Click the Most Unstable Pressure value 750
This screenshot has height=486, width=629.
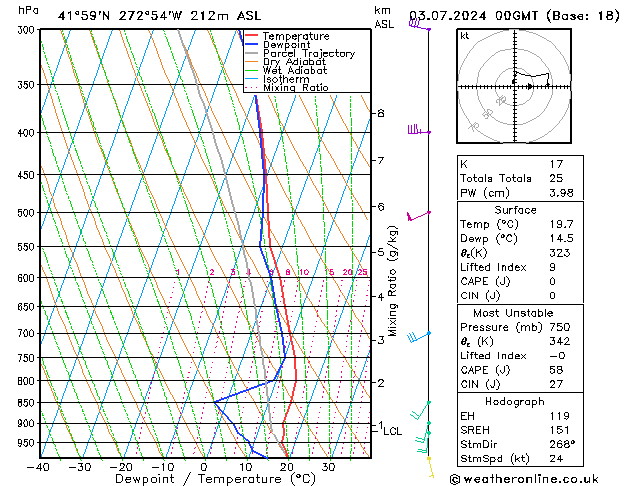(x=560, y=327)
